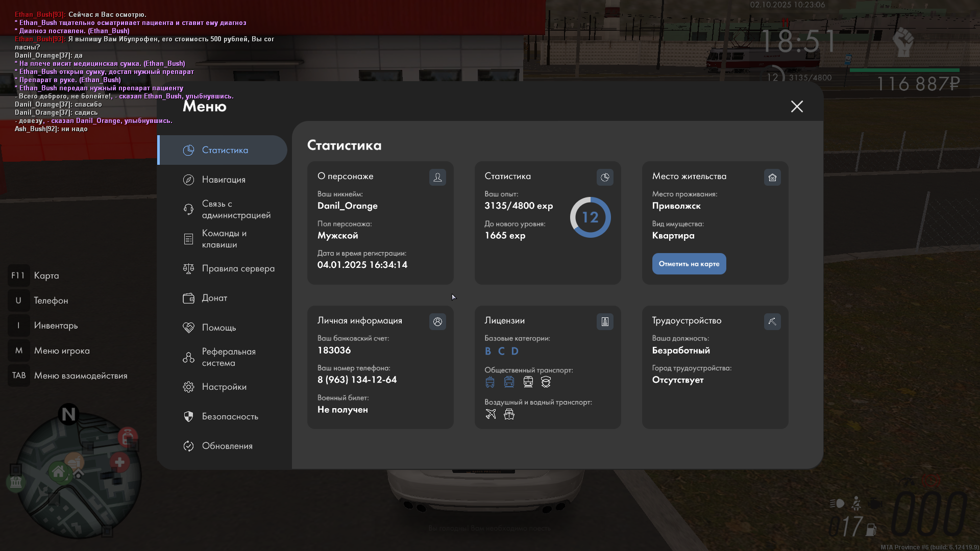Select the Статистика tab in the sidebar

[x=225, y=150]
